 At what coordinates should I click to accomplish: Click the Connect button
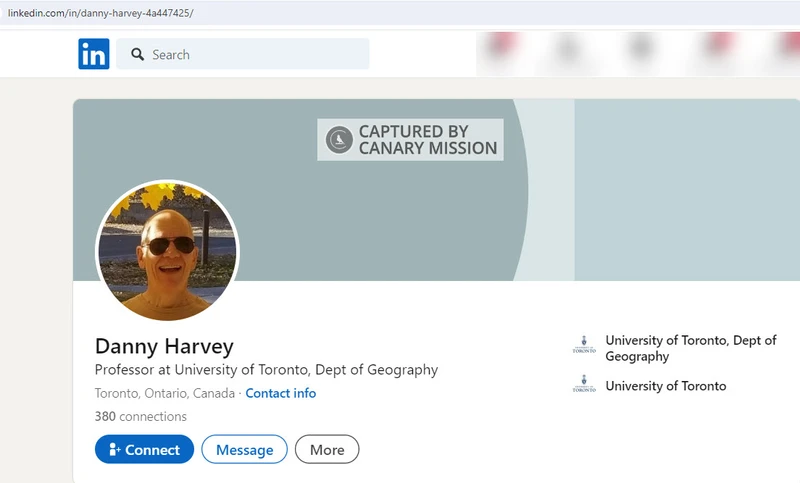click(x=144, y=449)
